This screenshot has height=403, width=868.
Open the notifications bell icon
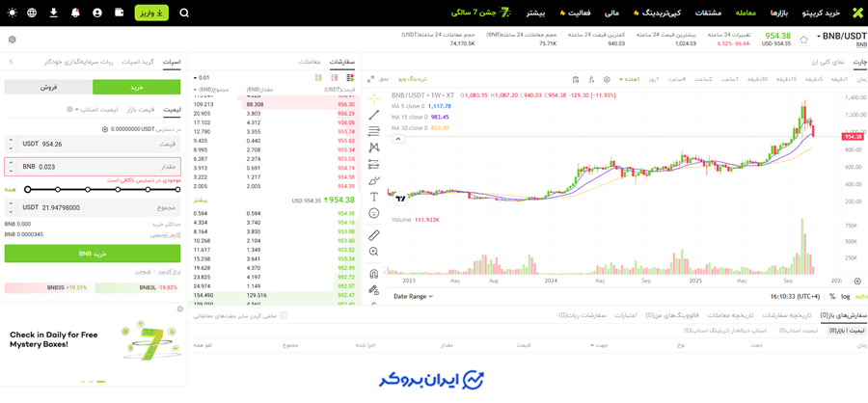click(x=75, y=13)
